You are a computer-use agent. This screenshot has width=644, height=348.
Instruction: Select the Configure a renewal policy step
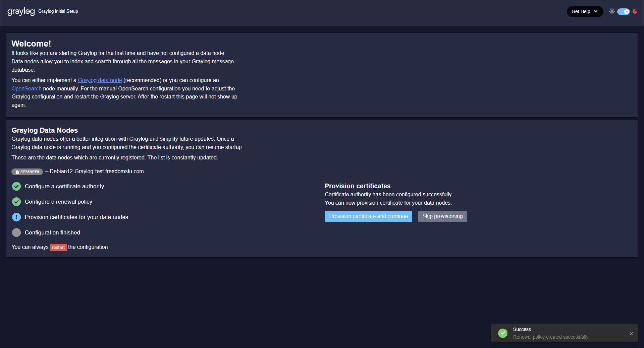click(58, 202)
